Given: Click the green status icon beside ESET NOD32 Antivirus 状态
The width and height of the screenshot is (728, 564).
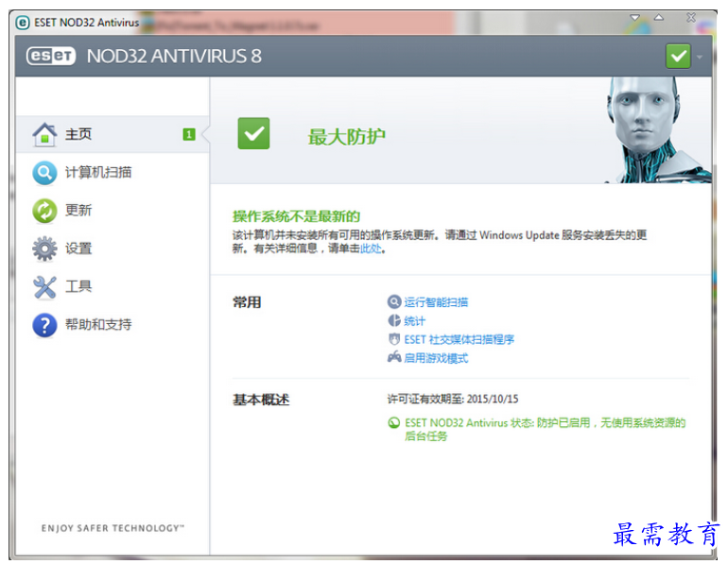Looking at the screenshot, I should 393,423.
